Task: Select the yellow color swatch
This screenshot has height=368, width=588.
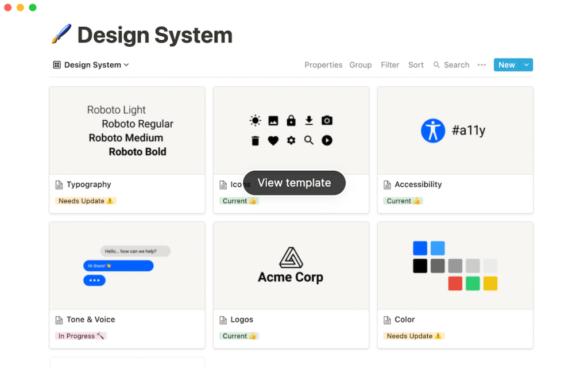Action: pos(490,283)
